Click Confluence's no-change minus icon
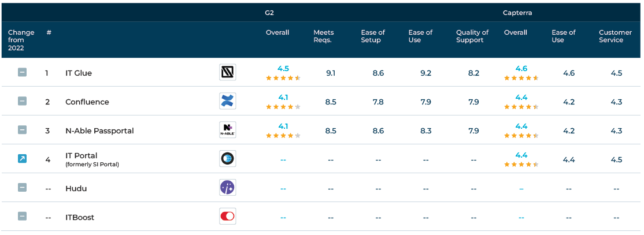The height and width of the screenshot is (235, 644). pos(22,101)
